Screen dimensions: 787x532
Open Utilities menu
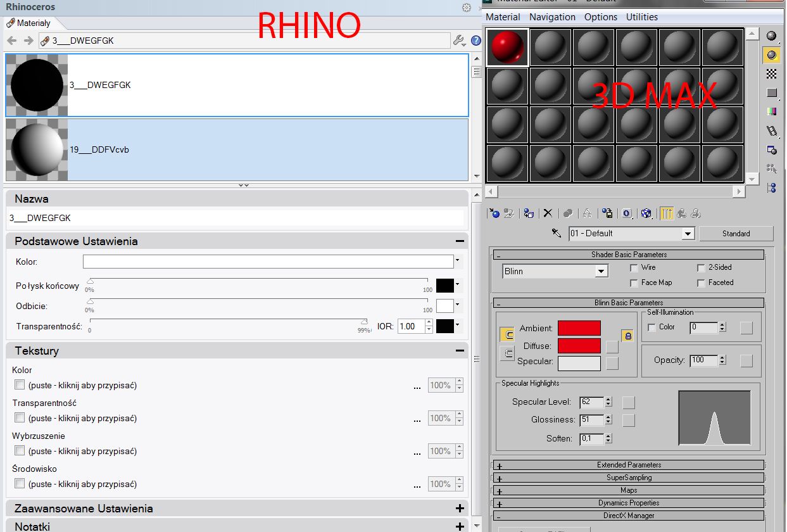tap(642, 17)
